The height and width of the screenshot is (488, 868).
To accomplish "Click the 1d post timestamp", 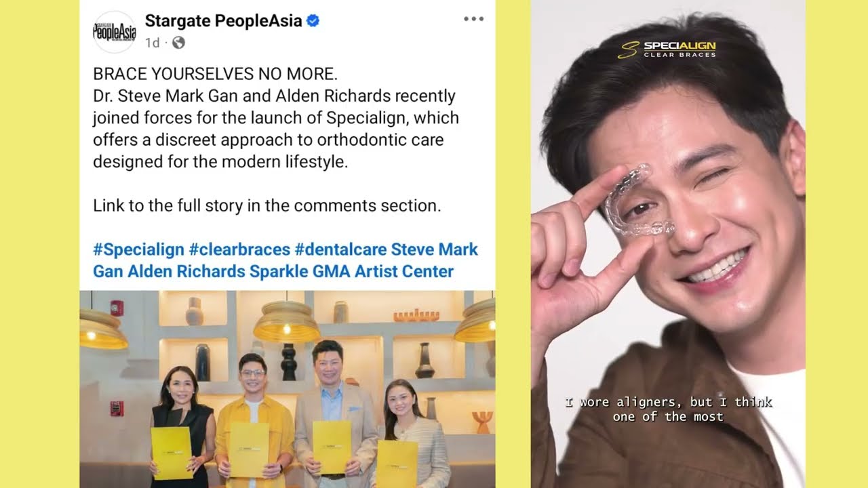I will 152,43.
